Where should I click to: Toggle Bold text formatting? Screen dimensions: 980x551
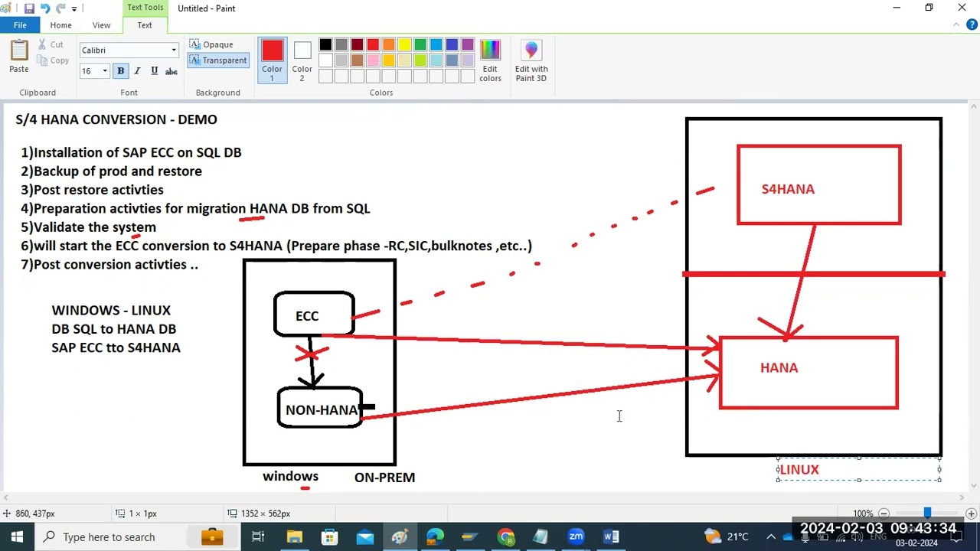click(120, 71)
